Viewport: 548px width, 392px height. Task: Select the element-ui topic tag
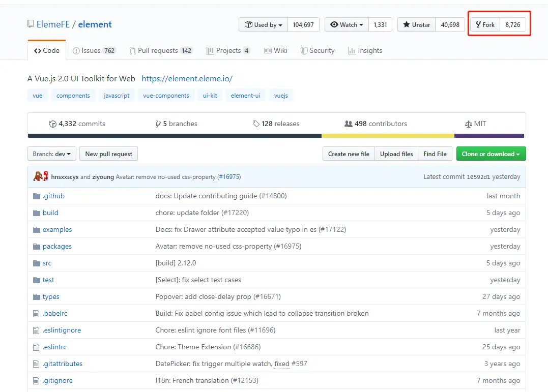[245, 96]
